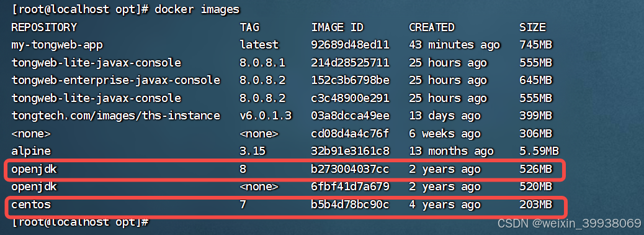Viewport: 644px width, 235px height.
Task: Click the [root@localhost opt]# prompt below the table
Action: click(x=79, y=222)
